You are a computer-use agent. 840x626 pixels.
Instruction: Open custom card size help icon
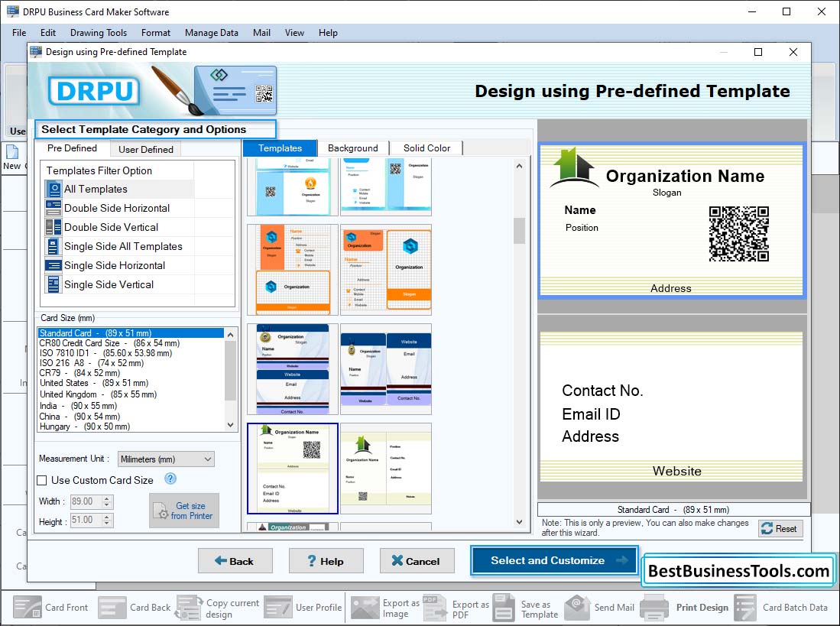click(170, 478)
